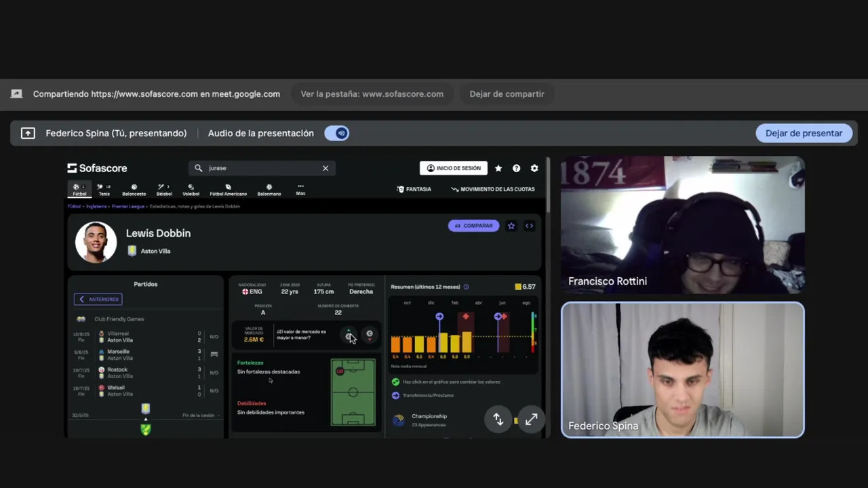Click Lewis Dobbin's profile photo
Viewport: 868px width, 488px height.
[96, 242]
